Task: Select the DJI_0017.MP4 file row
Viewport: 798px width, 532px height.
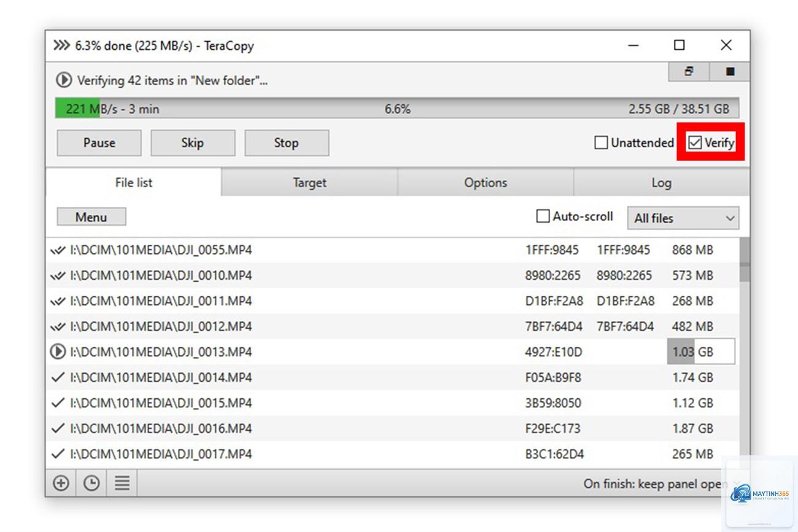Action: pyautogui.click(x=393, y=454)
